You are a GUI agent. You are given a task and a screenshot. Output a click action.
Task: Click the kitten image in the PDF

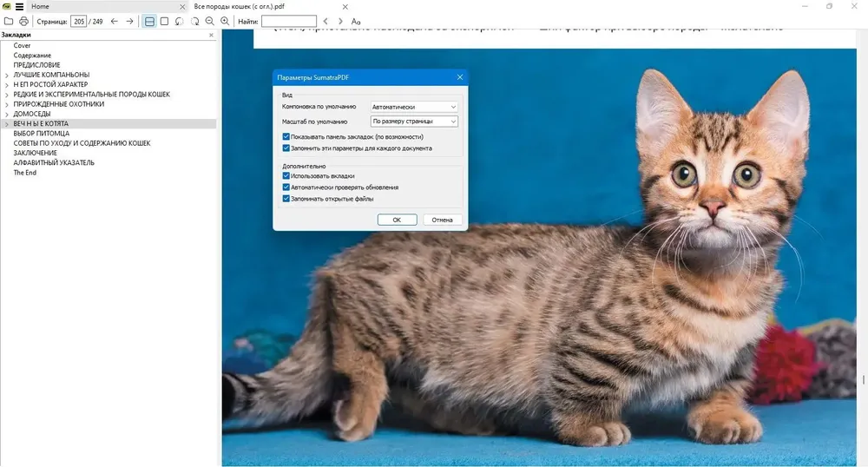coord(539,257)
